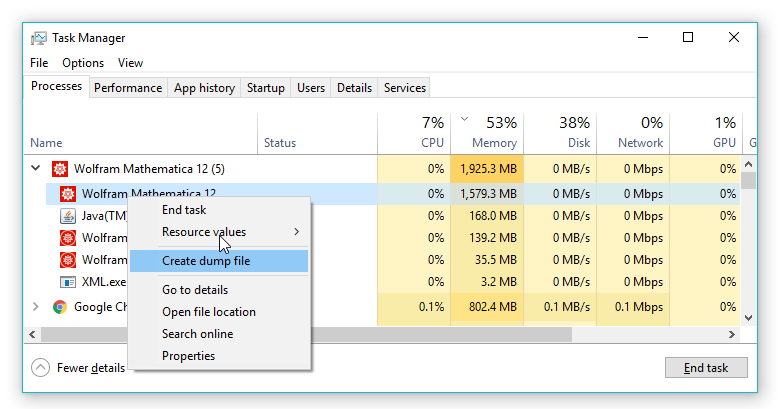Sort by the CPU column header
781x409 pixels.
tap(414, 134)
